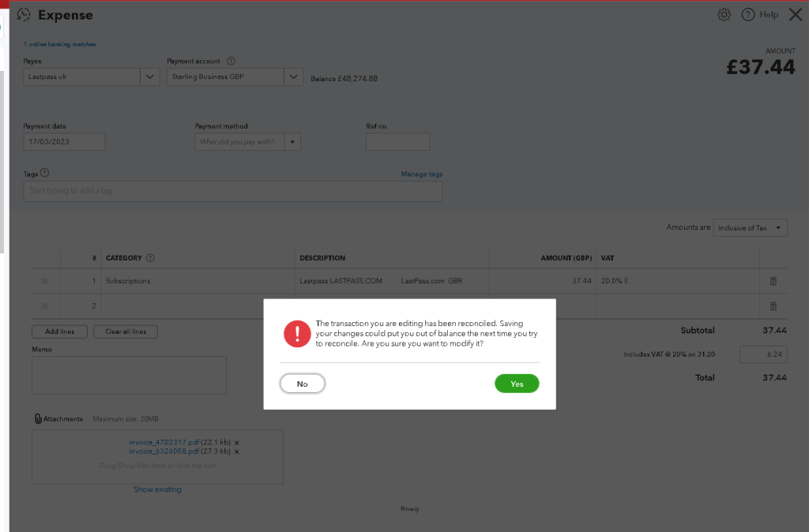809x532 pixels.
Task: Click the CATEGORY column help icon
Action: (150, 258)
